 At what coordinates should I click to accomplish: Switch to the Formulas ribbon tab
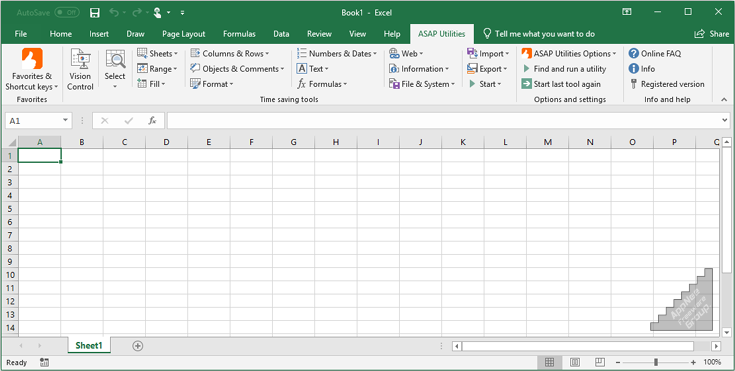(240, 34)
